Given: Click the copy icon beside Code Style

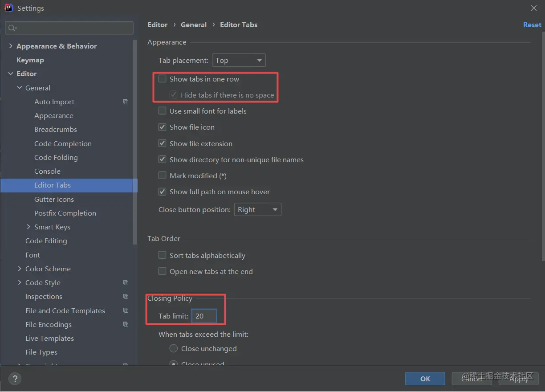Looking at the screenshot, I should [x=126, y=282].
